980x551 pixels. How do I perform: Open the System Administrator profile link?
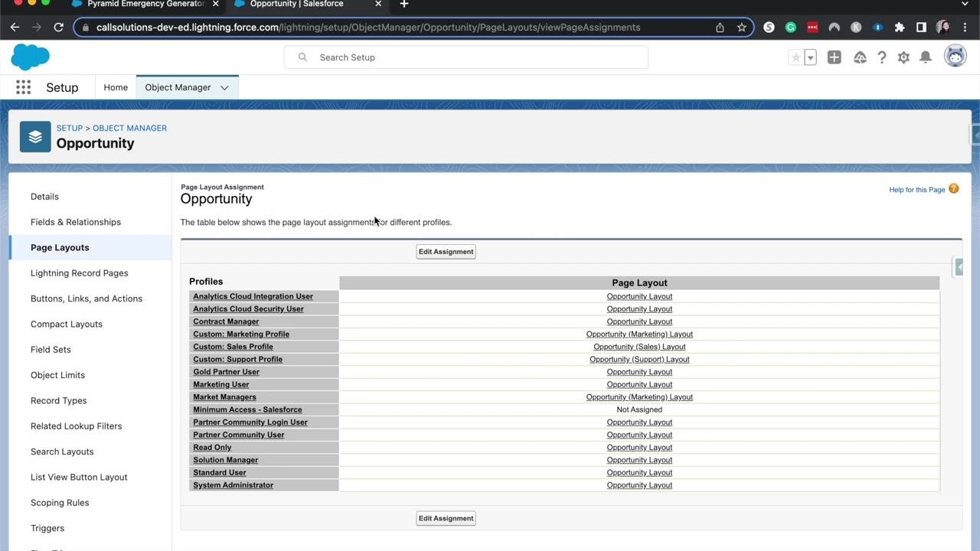[x=233, y=485]
